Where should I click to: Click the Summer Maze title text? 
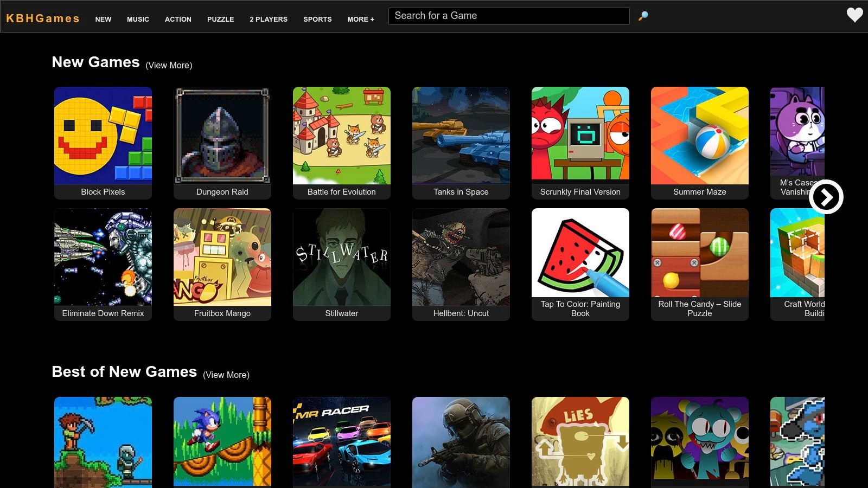coord(700,192)
